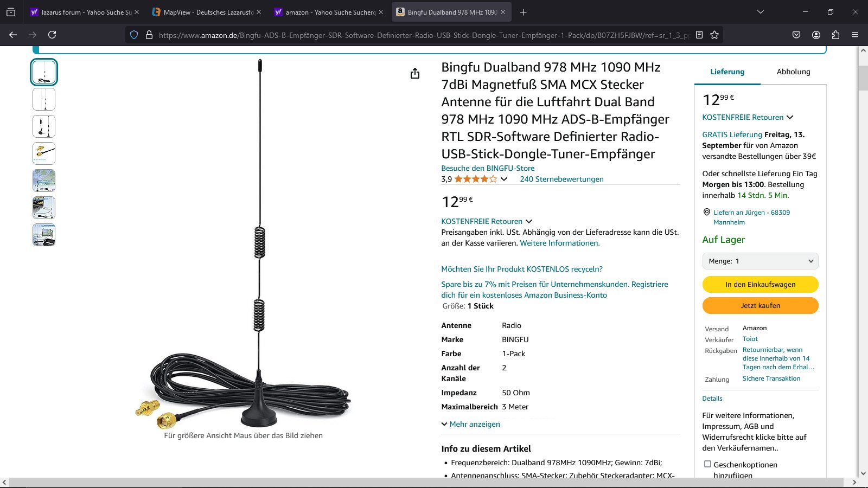
Task: Open Firefox account profile icon
Action: click(816, 35)
